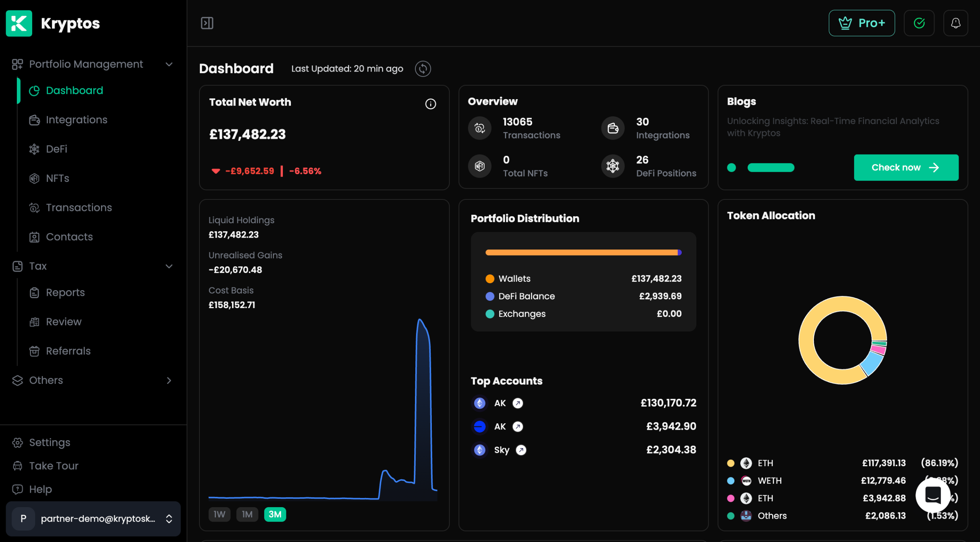Click the Kryptos logo icon

tap(19, 23)
